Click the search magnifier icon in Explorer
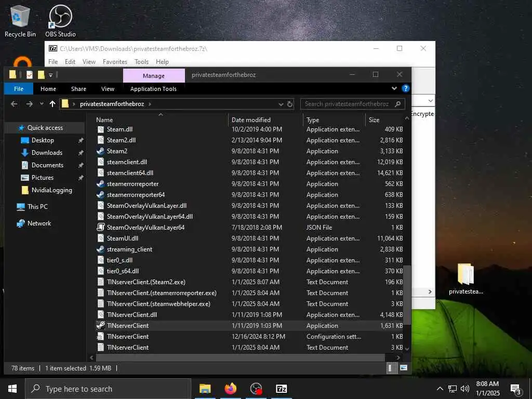The image size is (532, 399). (x=397, y=104)
